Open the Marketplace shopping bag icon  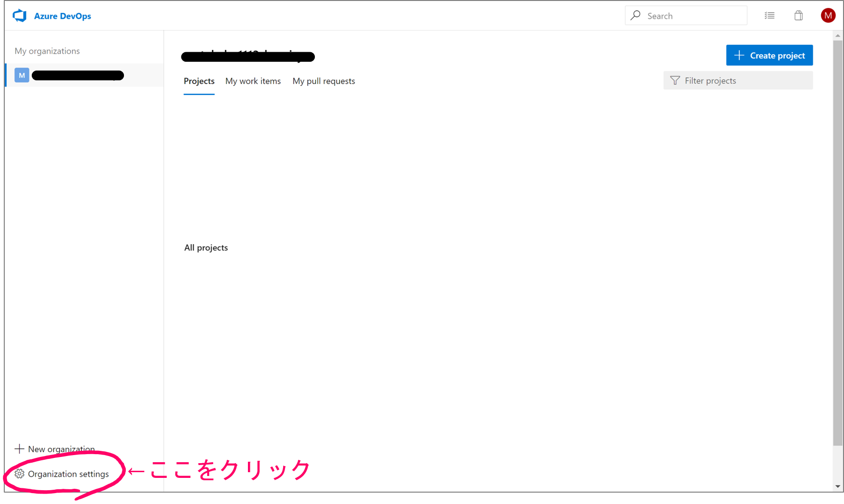(x=798, y=15)
